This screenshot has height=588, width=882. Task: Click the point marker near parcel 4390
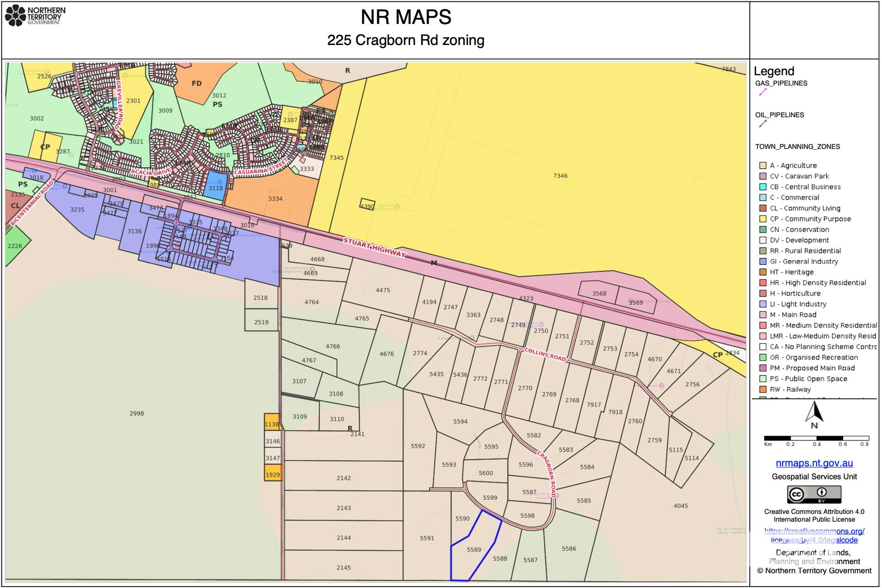tap(397, 207)
